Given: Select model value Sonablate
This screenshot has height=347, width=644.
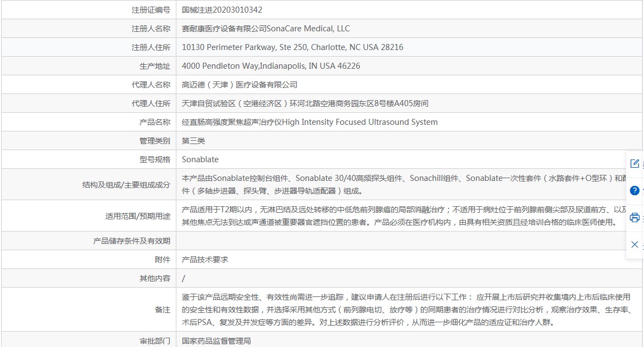Looking at the screenshot, I should pos(200,159).
